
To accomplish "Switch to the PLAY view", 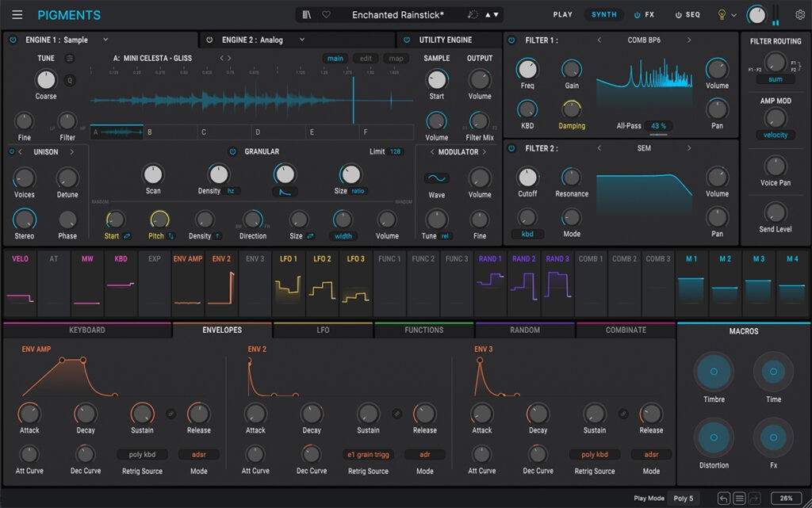I will coord(562,15).
